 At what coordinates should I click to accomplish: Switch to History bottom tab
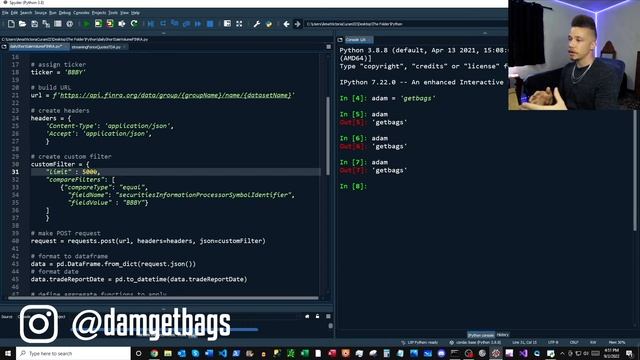tap(502, 335)
